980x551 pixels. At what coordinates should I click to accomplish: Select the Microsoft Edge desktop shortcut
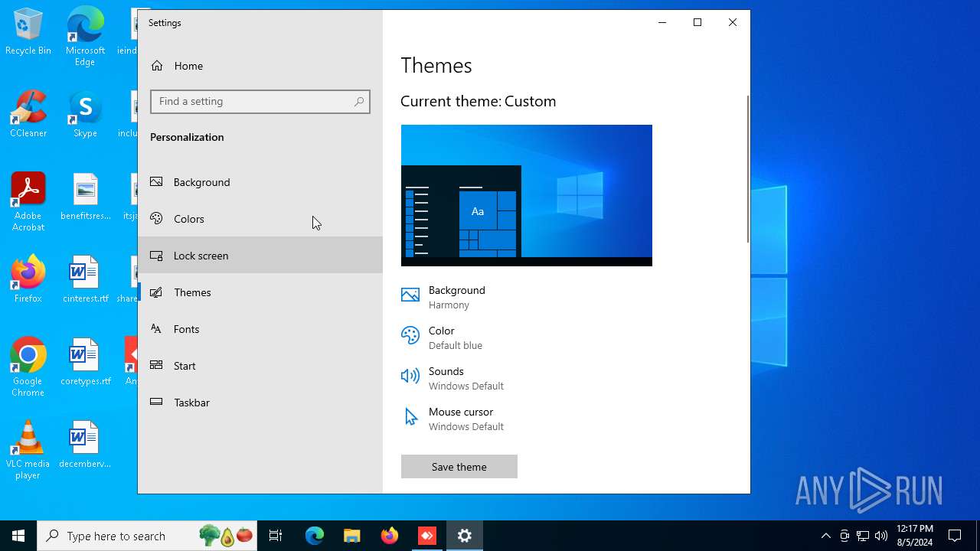pos(85,37)
